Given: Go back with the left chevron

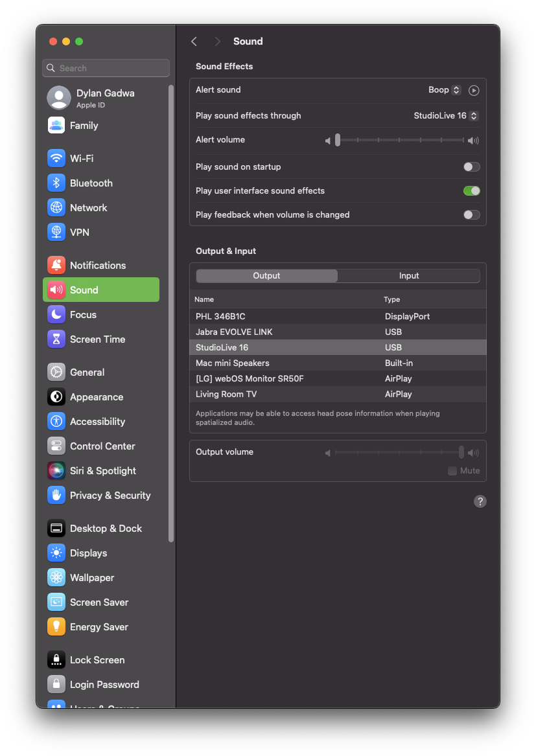Looking at the screenshot, I should pyautogui.click(x=194, y=41).
